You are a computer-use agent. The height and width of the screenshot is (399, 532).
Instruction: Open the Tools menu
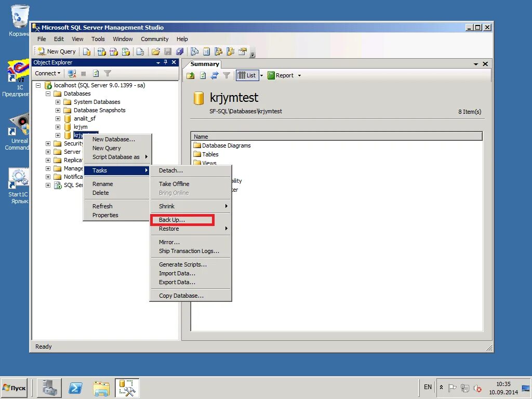pyautogui.click(x=98, y=39)
